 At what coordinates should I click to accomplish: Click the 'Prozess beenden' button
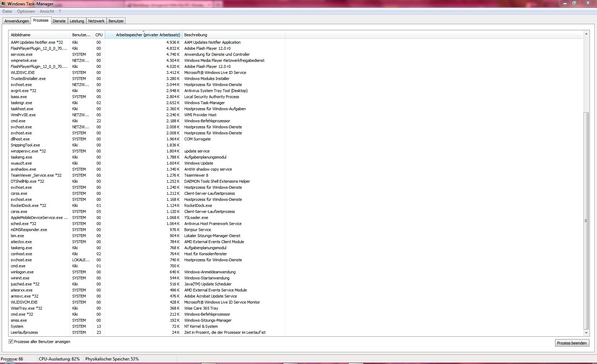[572, 343]
